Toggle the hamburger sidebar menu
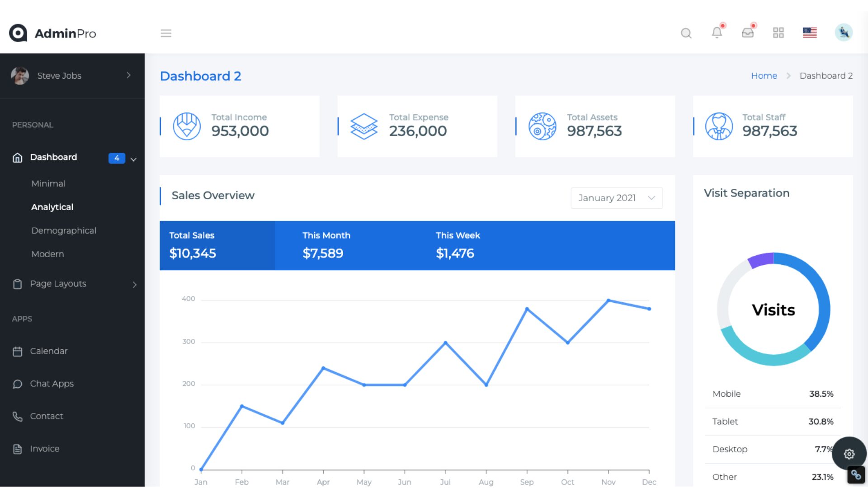Image resolution: width=868 pixels, height=488 pixels. [166, 33]
